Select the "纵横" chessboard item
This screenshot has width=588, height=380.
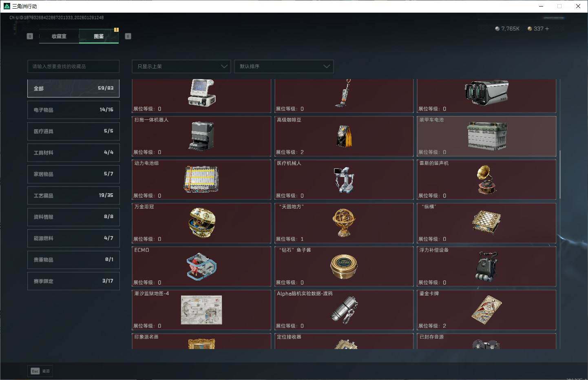[x=486, y=223]
